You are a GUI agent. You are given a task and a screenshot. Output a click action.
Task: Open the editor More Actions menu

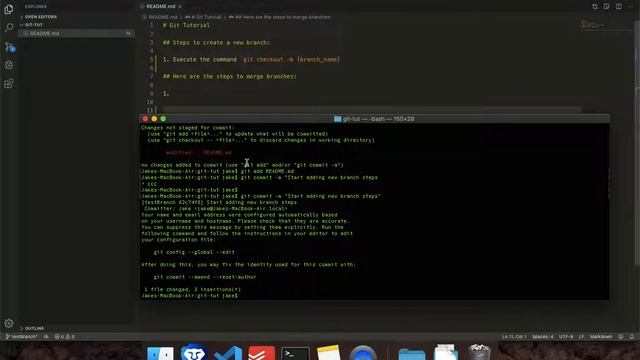(x=631, y=7)
